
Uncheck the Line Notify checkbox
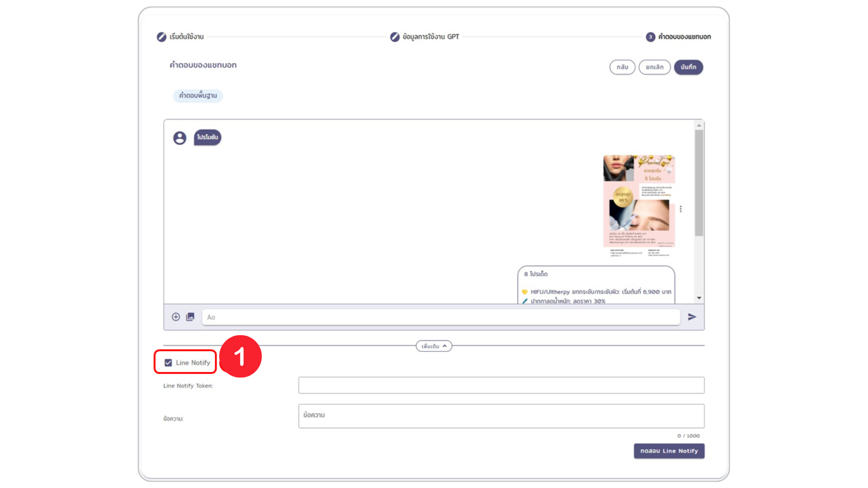168,362
